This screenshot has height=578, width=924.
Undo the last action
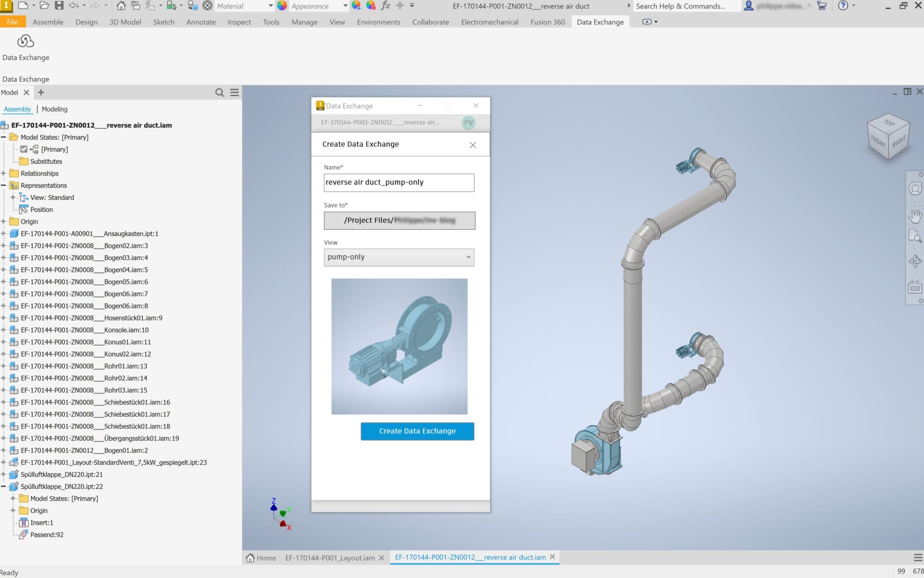click(x=74, y=6)
